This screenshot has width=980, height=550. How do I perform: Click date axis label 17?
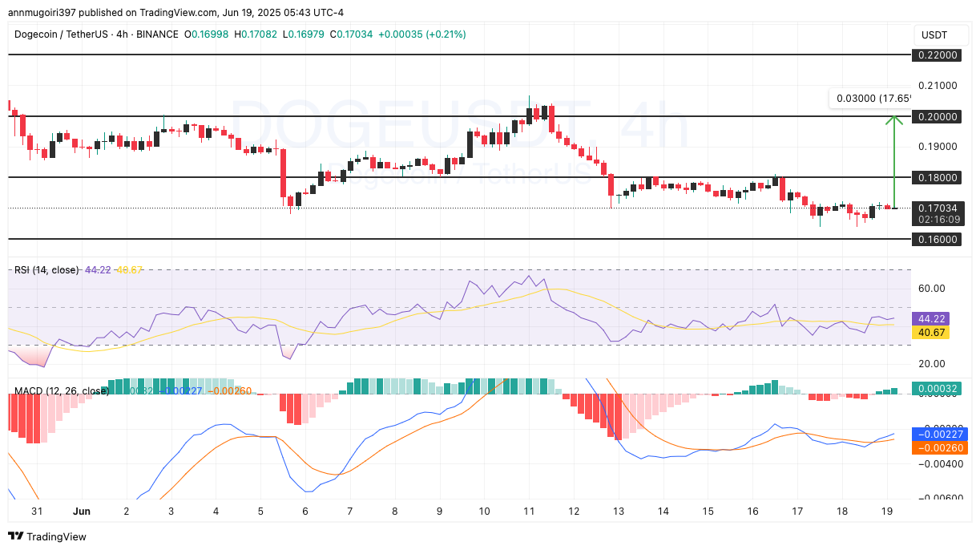point(797,511)
